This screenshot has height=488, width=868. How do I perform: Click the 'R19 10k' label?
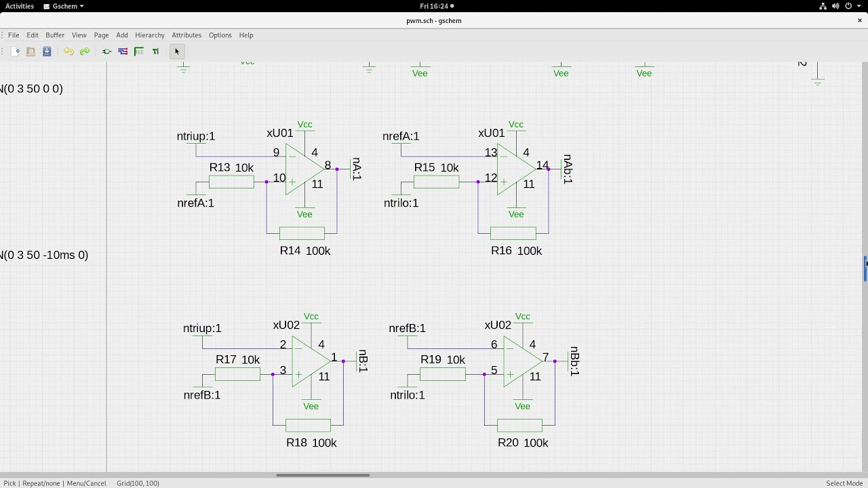point(443,360)
